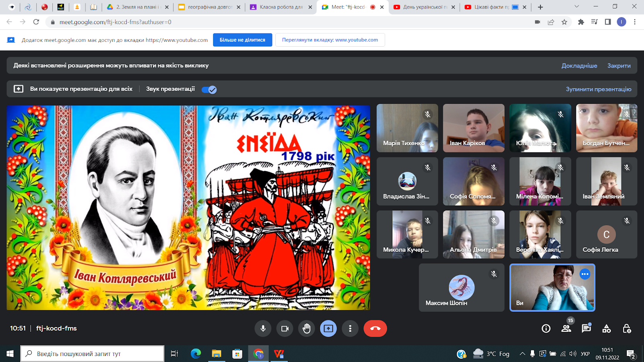
Task: Open notifications center on taskbar
Action: [631, 354]
